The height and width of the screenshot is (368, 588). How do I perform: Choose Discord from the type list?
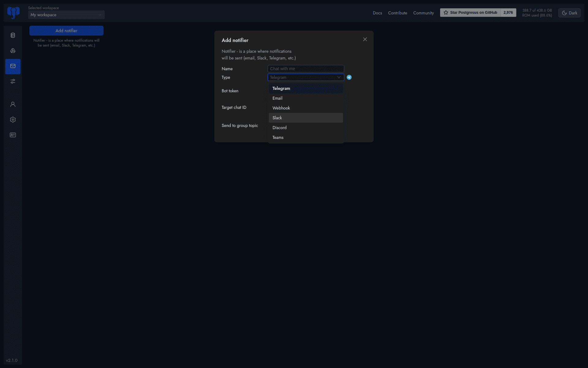point(306,127)
